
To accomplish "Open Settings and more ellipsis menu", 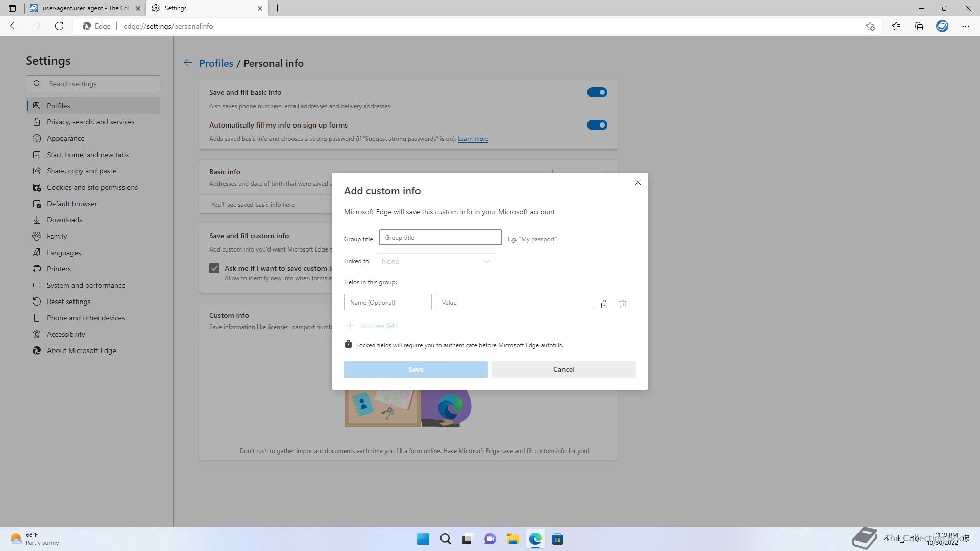I will point(965,26).
